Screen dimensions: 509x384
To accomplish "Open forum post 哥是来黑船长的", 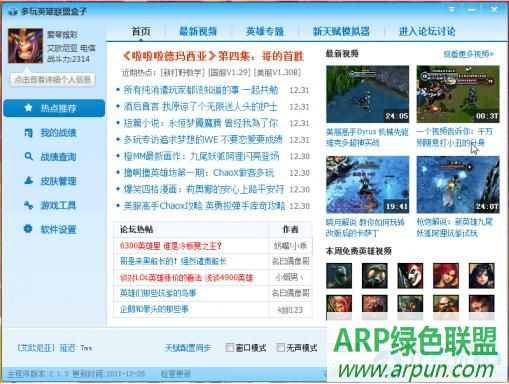I will pos(173,261).
